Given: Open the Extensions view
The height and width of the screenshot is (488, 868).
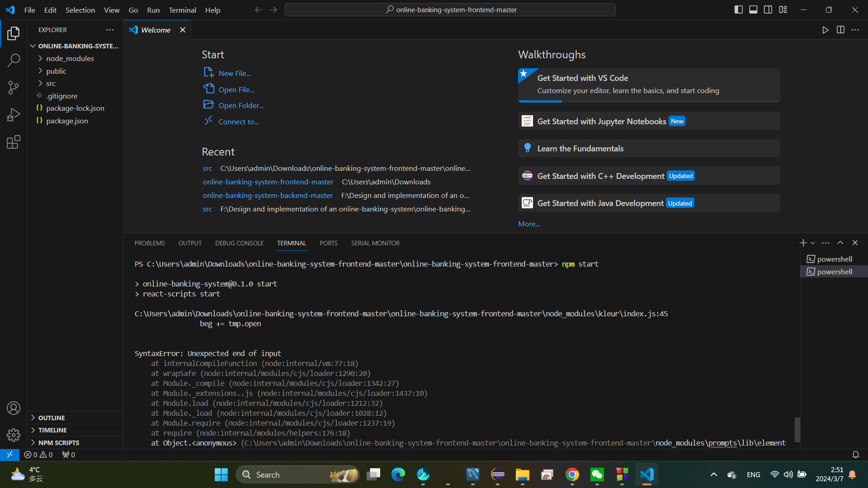Looking at the screenshot, I should point(14,142).
